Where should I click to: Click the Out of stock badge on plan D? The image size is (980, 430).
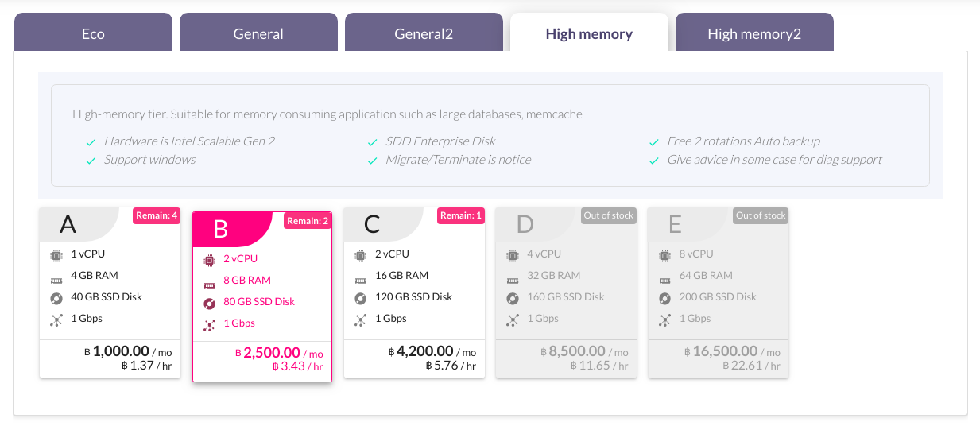point(609,215)
